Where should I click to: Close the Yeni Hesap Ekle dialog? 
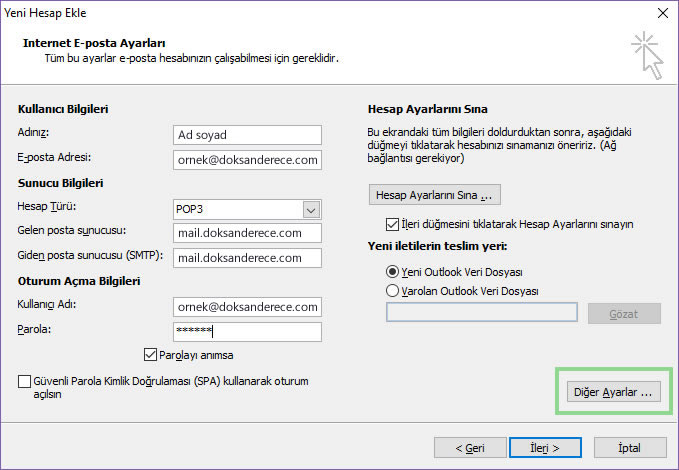point(663,13)
